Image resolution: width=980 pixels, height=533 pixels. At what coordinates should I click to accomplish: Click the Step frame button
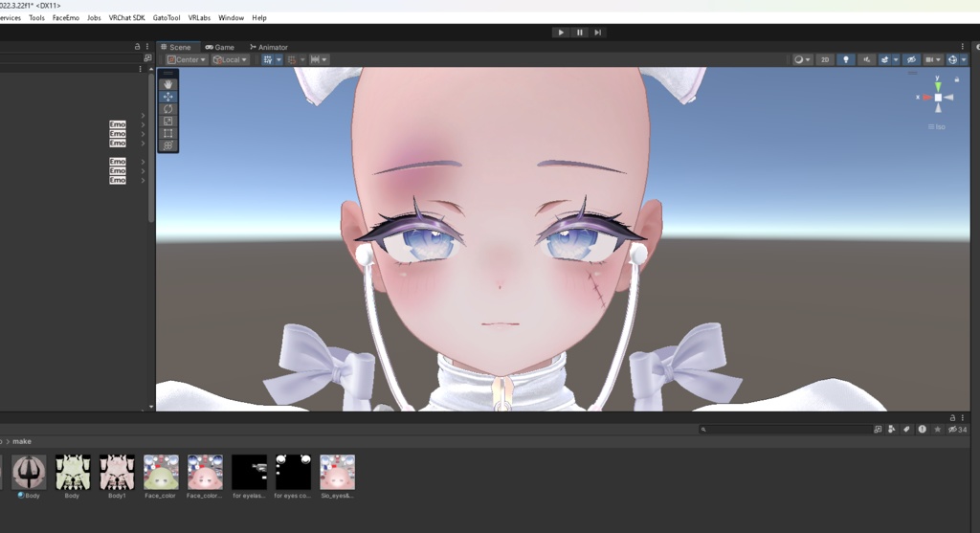click(x=597, y=33)
